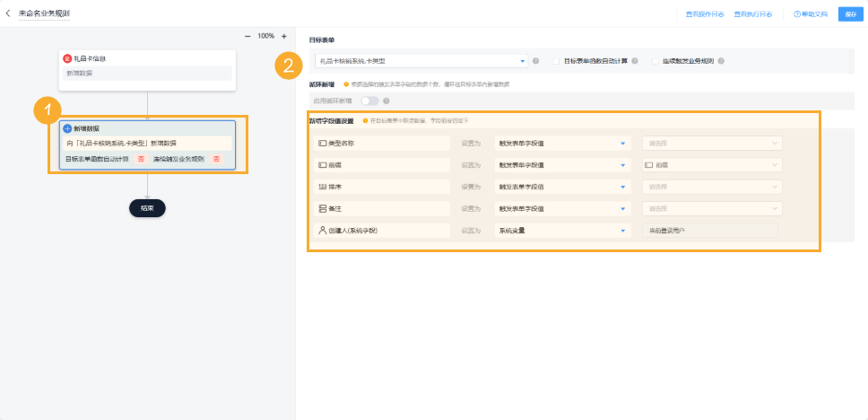The image size is (868, 420).
Task: Click orange info dot beside 新增字段值设置 hint
Action: [365, 121]
